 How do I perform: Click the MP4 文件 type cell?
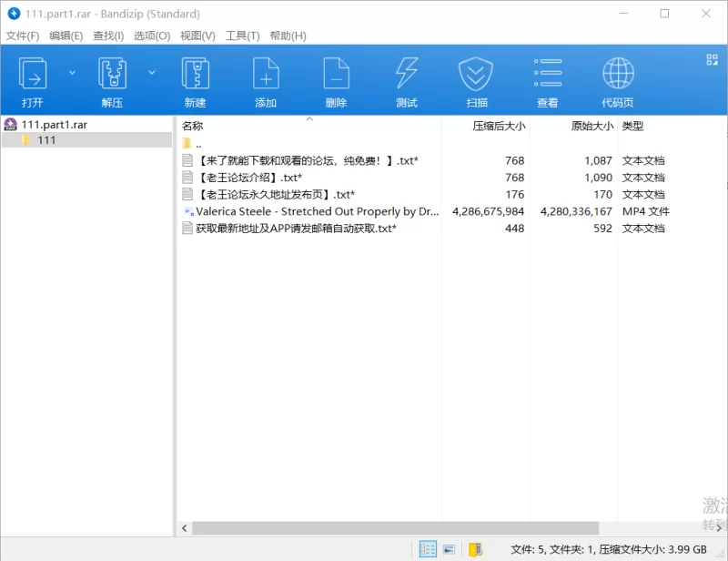click(646, 211)
